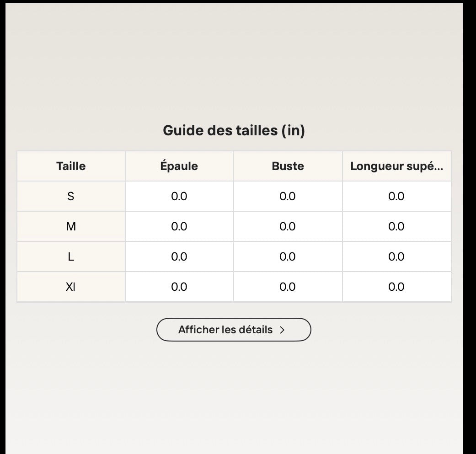
Task: Select the Épaule column header
Action: [x=179, y=166]
